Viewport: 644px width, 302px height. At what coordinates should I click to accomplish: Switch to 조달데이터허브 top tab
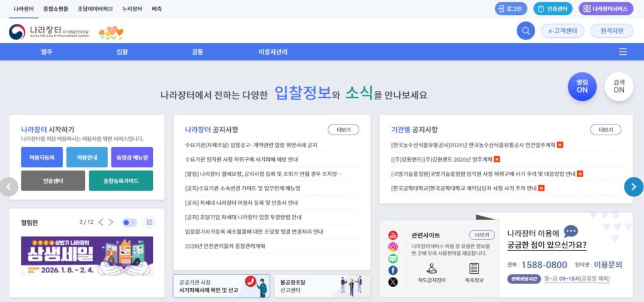click(x=95, y=9)
